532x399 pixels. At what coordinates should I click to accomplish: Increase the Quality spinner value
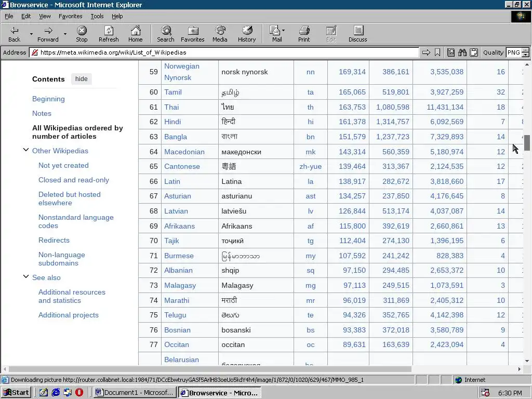(x=526, y=50)
